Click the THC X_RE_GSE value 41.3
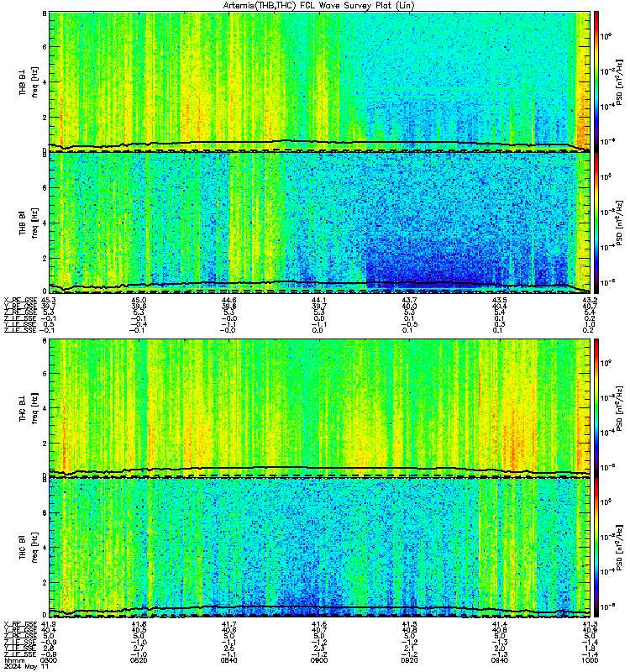Screen dimensions: 630x672 tap(590, 624)
